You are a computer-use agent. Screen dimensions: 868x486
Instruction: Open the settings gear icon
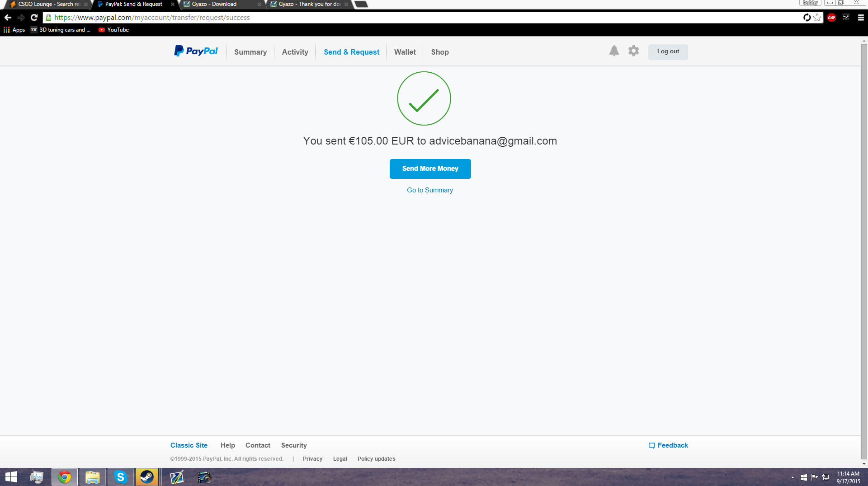(633, 51)
